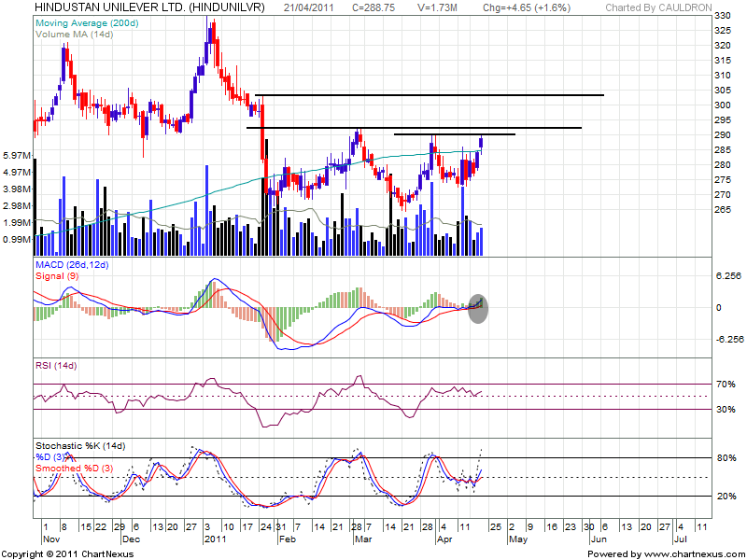Click the Jul month label on time axis

pyautogui.click(x=680, y=539)
